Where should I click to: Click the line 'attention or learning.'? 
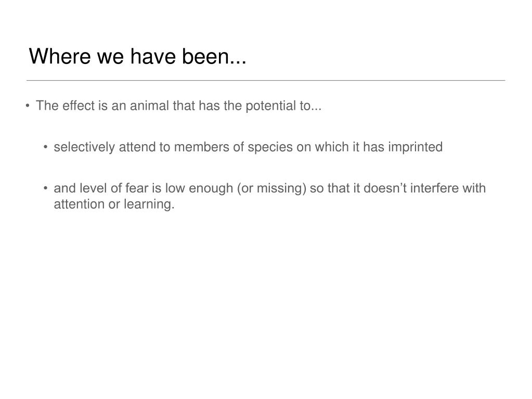[114, 204]
